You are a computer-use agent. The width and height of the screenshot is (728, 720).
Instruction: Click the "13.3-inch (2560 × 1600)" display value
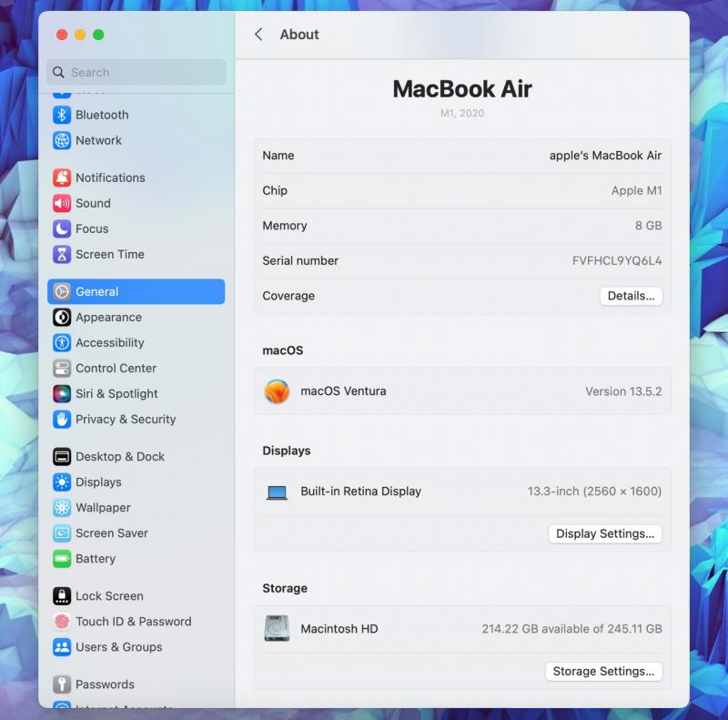coord(594,492)
